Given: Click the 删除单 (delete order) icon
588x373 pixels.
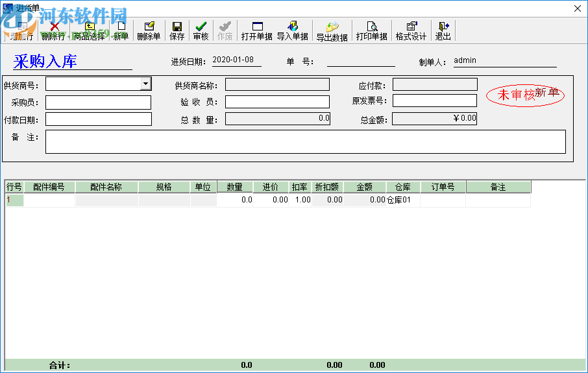Looking at the screenshot, I should pos(149,26).
